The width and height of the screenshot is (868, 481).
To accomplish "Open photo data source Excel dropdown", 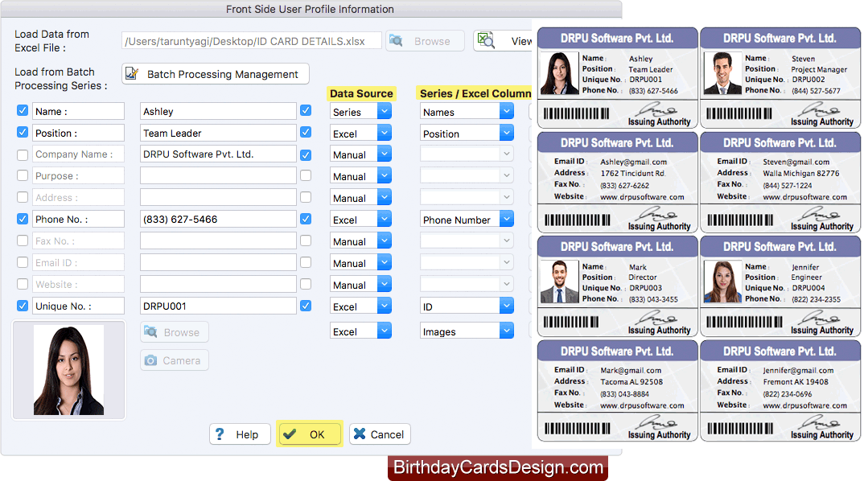I will pos(360,331).
